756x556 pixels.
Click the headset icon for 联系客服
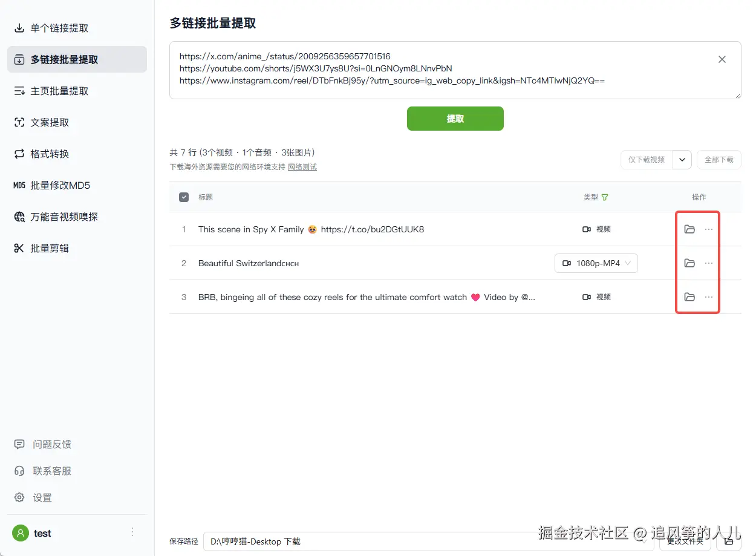19,471
